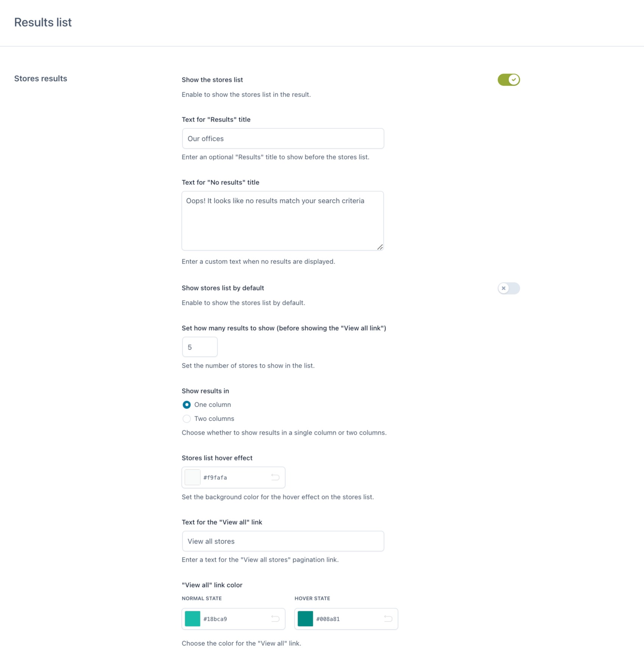
Task: Open the #18bca9 normal state swatch
Action: click(192, 619)
